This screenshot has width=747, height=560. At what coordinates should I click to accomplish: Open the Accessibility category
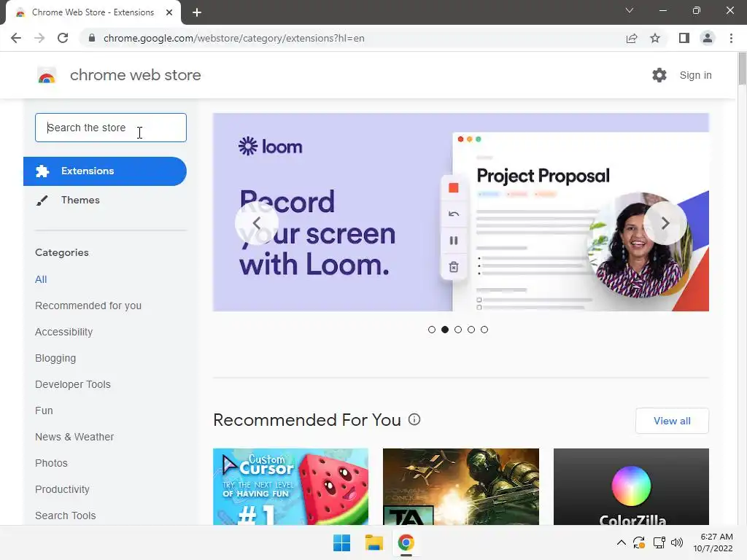point(64,332)
